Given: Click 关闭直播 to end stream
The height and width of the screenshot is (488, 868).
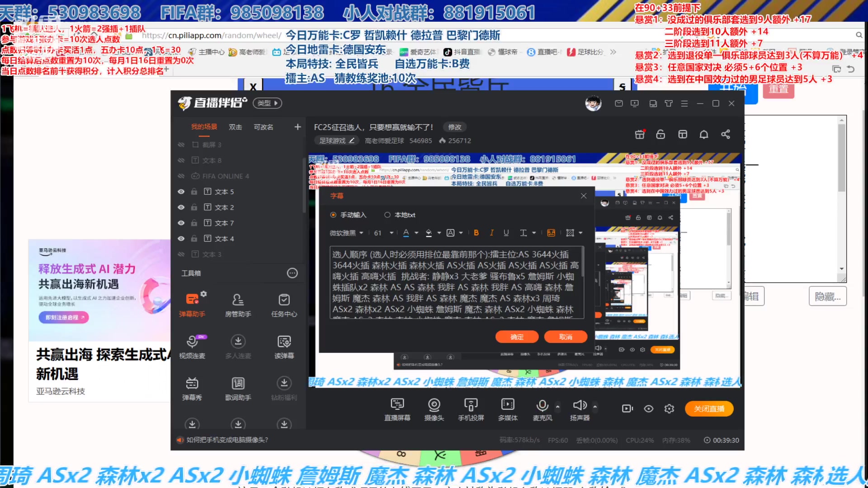Looking at the screenshot, I should [709, 408].
